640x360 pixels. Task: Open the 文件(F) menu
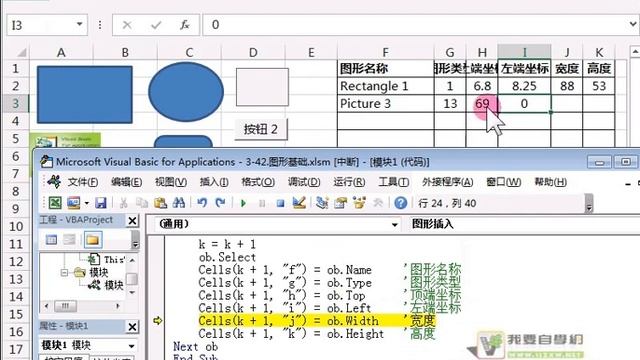pyautogui.click(x=83, y=182)
